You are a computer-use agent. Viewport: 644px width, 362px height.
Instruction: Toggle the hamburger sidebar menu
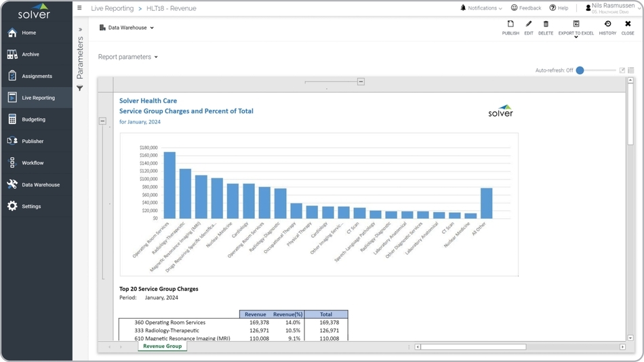coord(79,8)
